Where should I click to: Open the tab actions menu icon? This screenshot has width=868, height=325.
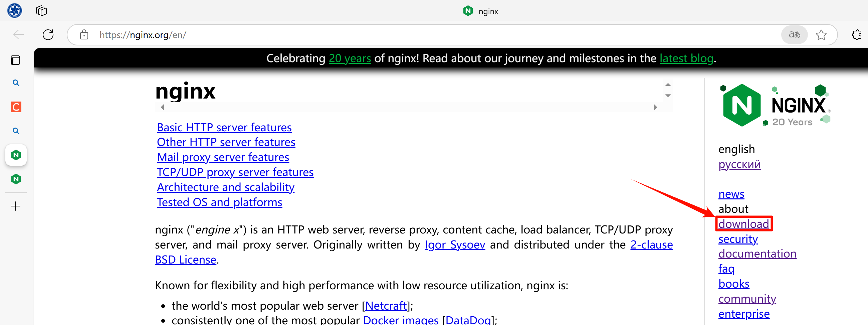tap(41, 11)
